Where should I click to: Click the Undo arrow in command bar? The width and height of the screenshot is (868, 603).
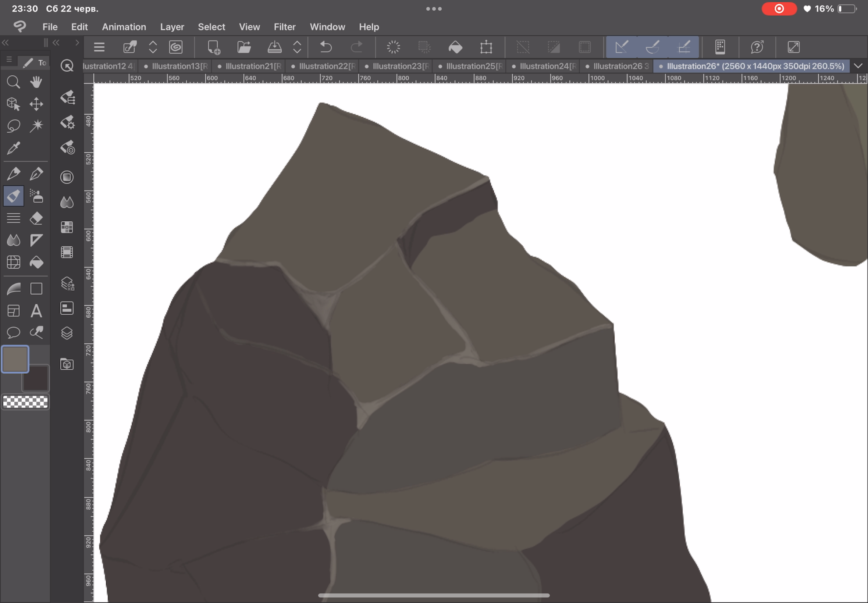325,47
